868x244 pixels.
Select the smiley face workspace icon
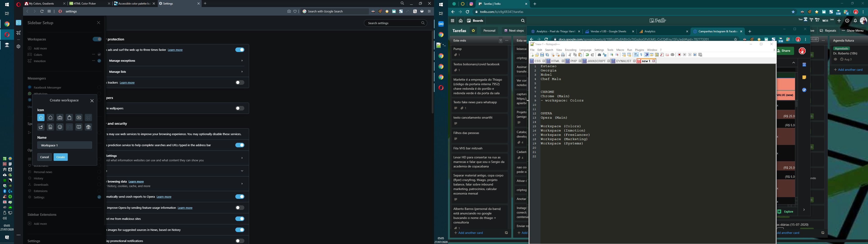coord(60,127)
